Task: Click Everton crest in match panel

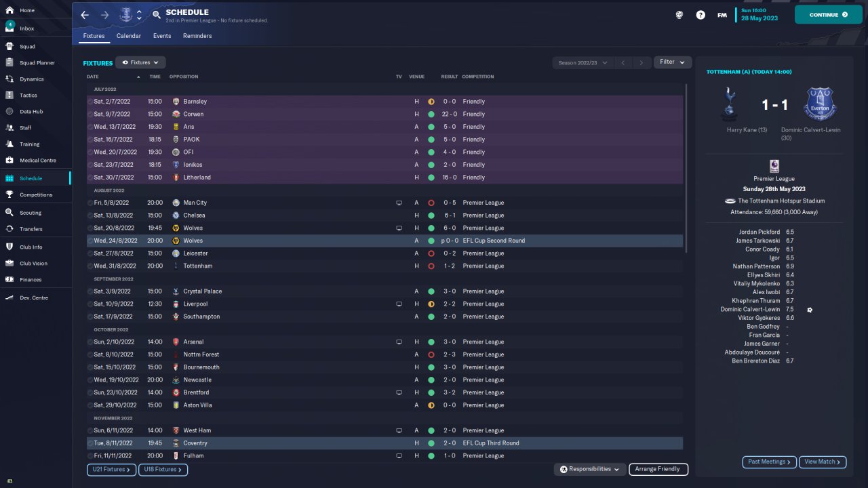Action: pyautogui.click(x=820, y=103)
